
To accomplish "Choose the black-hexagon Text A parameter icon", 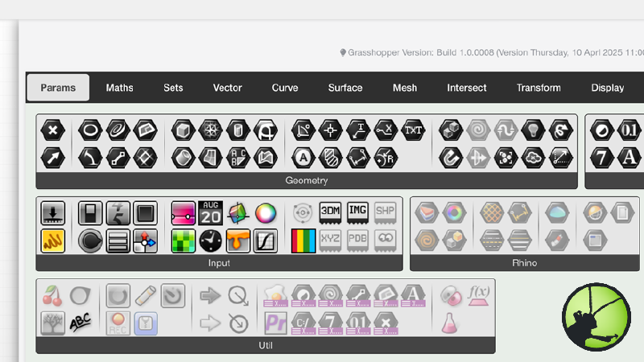I will coord(630,158).
